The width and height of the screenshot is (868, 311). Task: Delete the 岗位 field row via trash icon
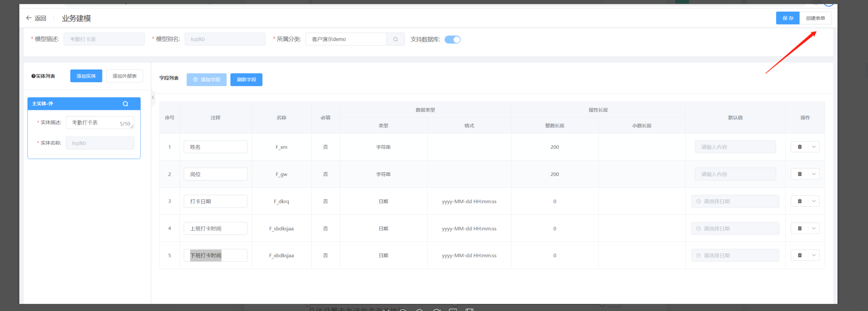click(x=800, y=174)
